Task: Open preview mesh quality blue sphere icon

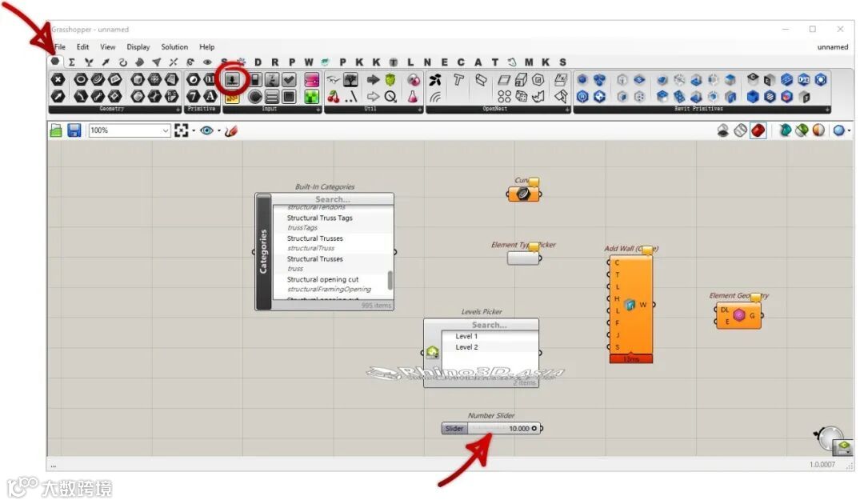Action: click(838, 130)
